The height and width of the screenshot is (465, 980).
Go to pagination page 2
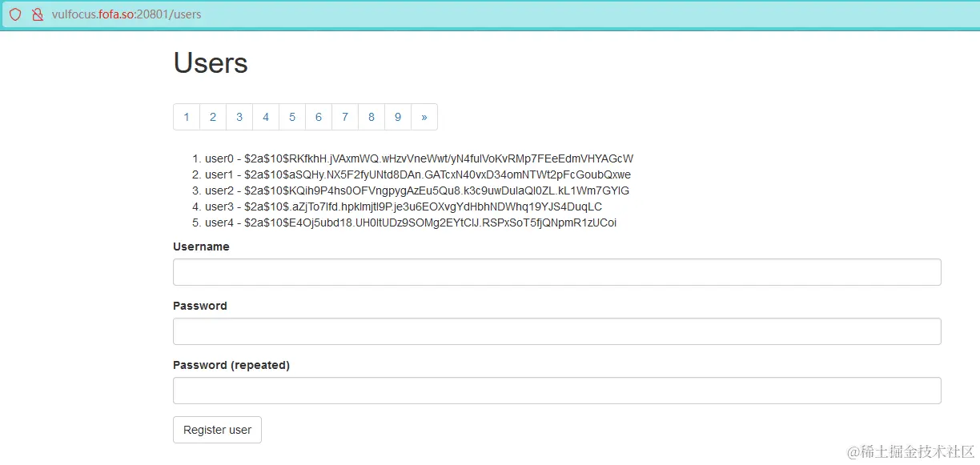[213, 117]
